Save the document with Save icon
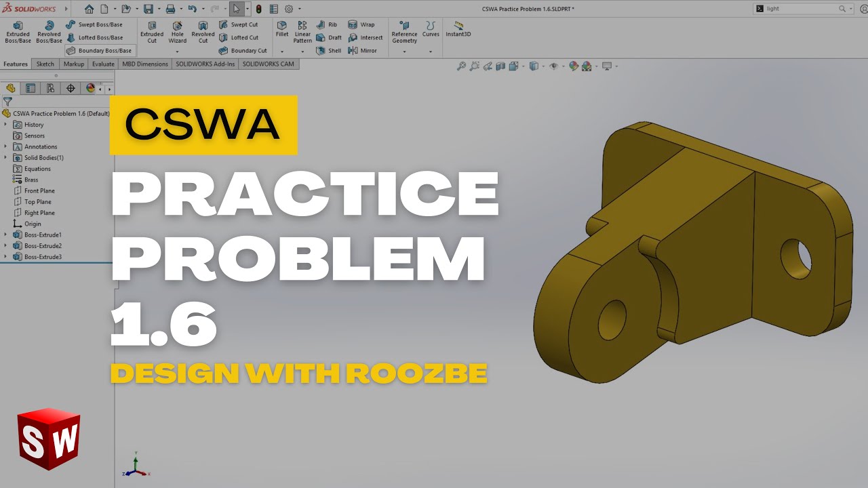This screenshot has height=488, width=868. (149, 9)
